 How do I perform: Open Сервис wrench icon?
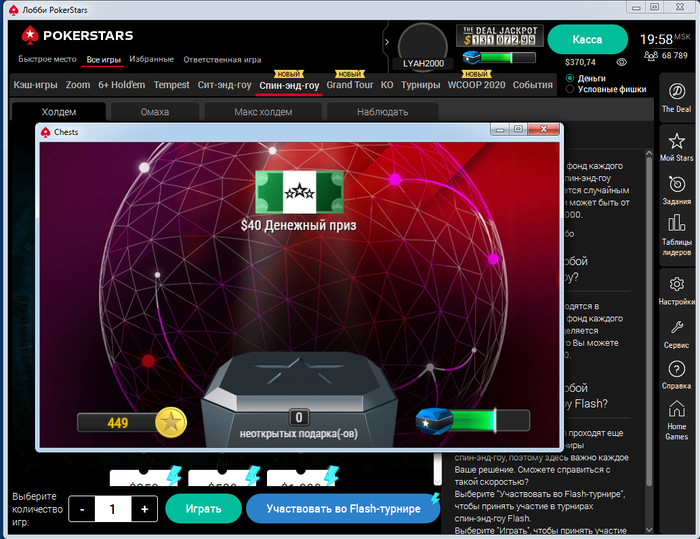pos(677,327)
